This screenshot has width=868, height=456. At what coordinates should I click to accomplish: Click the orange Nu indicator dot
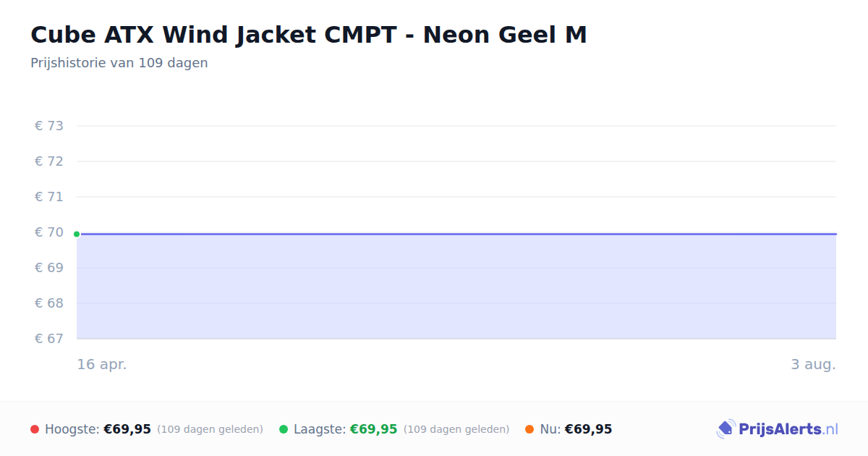point(529,429)
